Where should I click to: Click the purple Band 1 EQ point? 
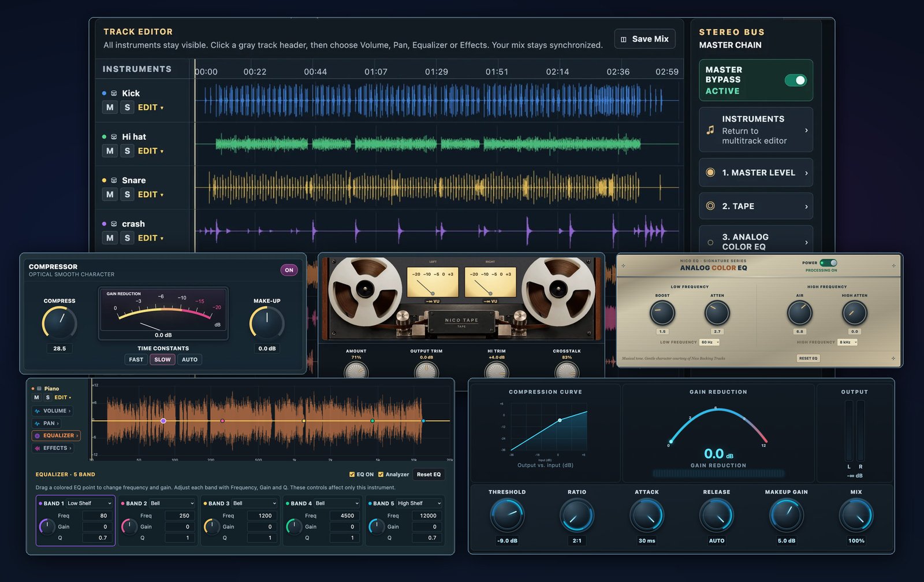[x=163, y=421]
